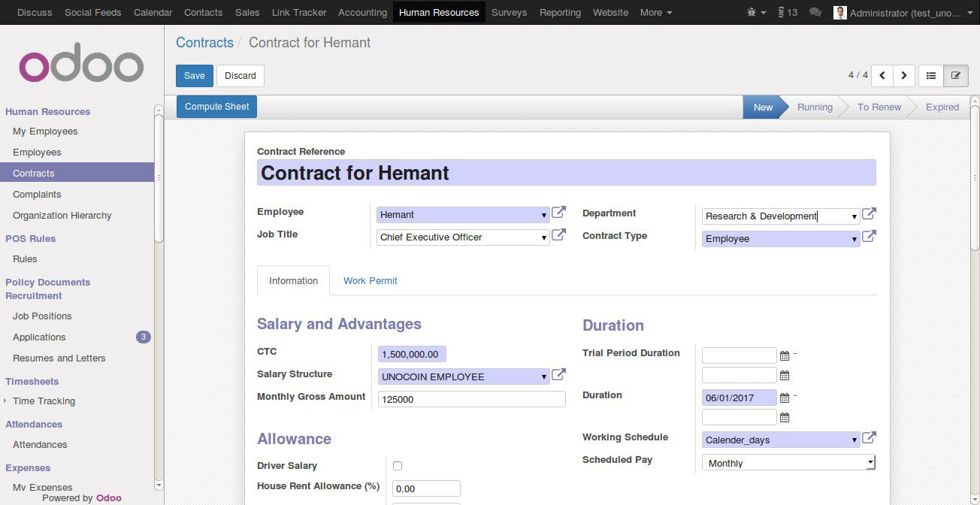
Task: Open Organization Hierarchy in the sidebar
Action: point(62,216)
